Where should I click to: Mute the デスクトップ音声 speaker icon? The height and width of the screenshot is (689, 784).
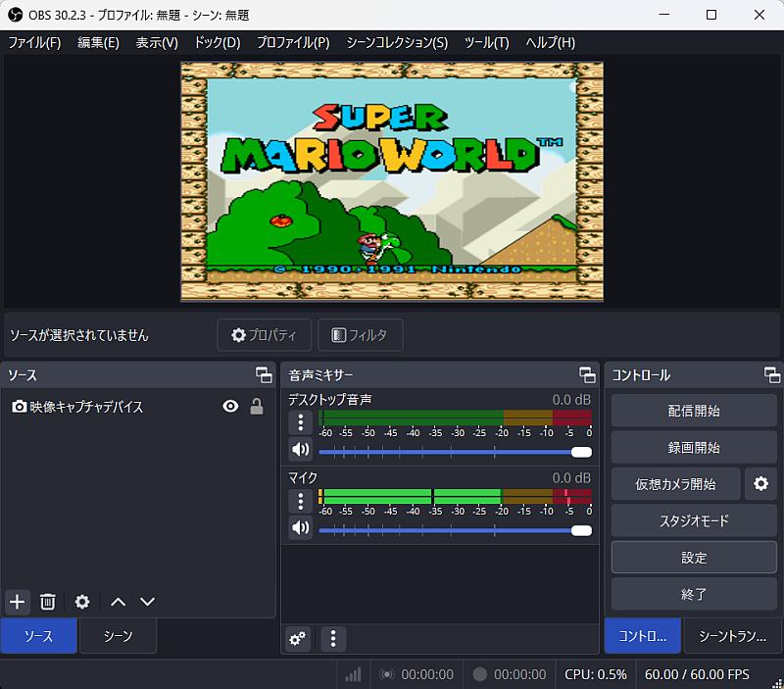(x=301, y=450)
